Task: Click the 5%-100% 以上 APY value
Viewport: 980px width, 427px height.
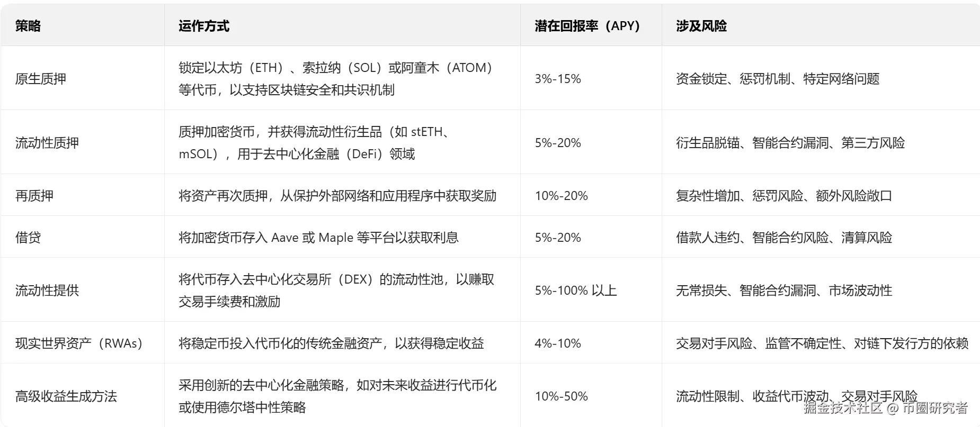Action: pos(576,290)
